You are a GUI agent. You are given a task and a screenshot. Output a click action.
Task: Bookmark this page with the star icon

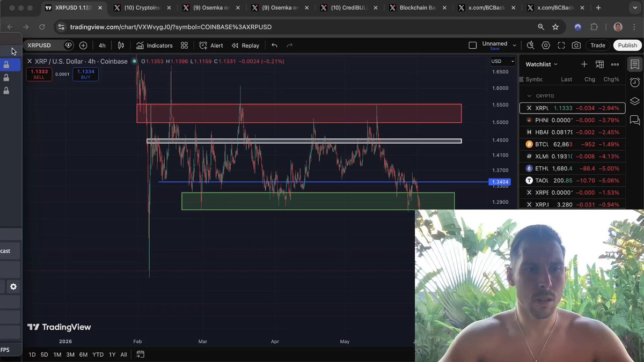click(x=555, y=27)
